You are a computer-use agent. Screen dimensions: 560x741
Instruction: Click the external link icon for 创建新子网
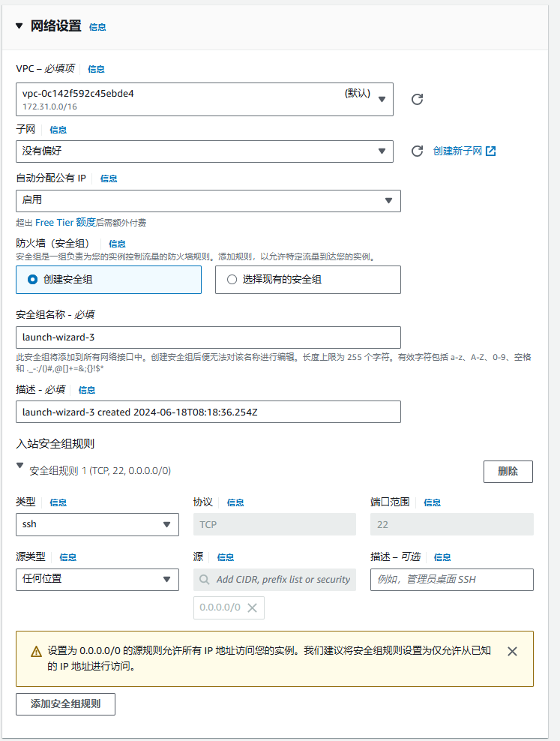491,151
